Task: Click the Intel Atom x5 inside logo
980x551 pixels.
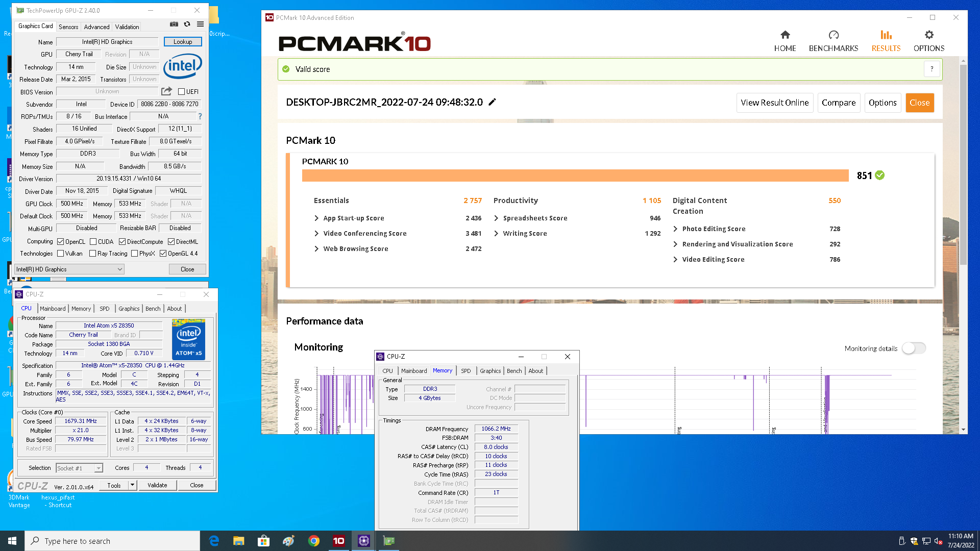Action: tap(188, 339)
